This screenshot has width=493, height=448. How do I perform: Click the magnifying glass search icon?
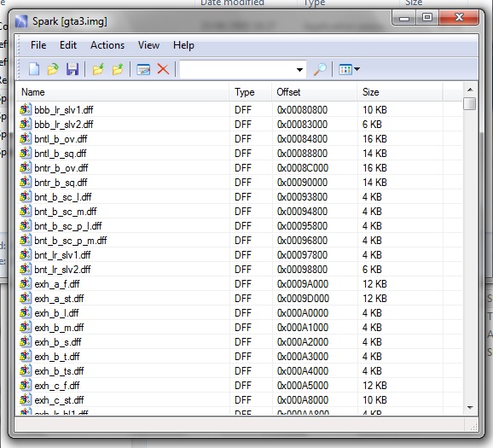(x=320, y=69)
